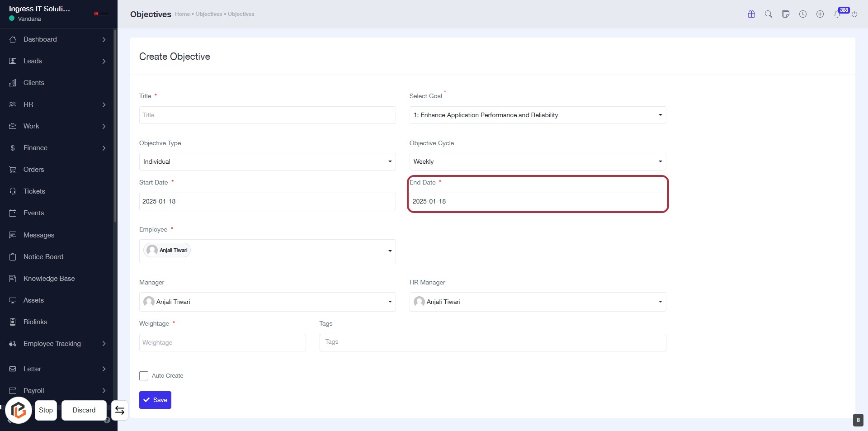Enable the Auto Create checkbox
The image size is (868, 431).
click(144, 376)
